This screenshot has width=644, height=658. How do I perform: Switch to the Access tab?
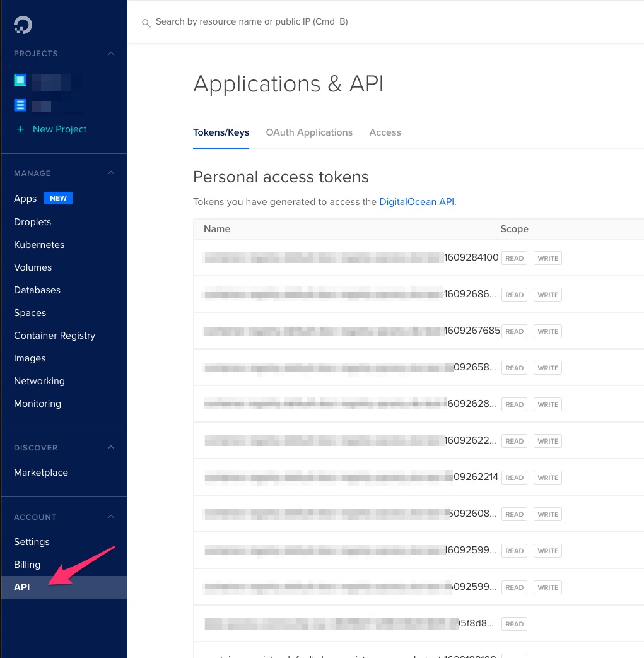[385, 132]
